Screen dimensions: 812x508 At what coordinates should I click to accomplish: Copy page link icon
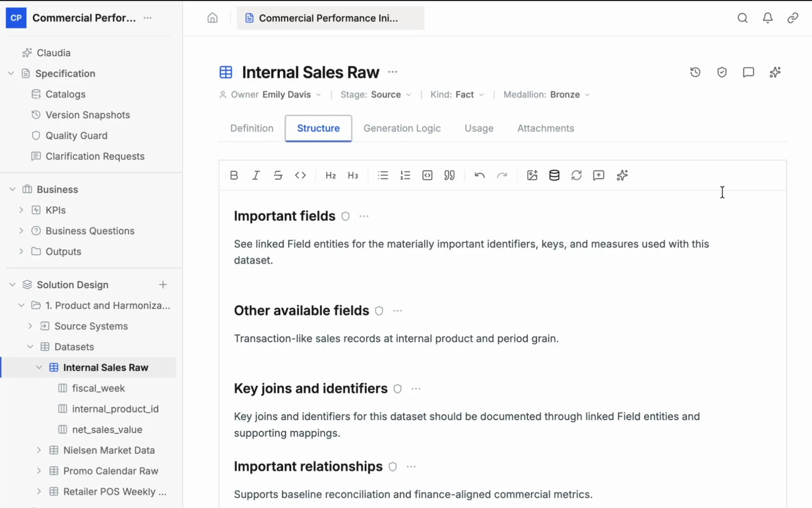pos(792,18)
